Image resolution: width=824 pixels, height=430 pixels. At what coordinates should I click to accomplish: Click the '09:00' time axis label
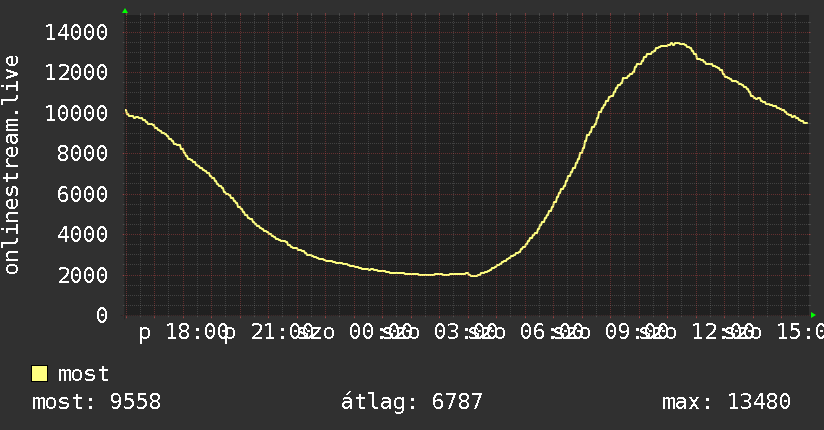(636, 332)
